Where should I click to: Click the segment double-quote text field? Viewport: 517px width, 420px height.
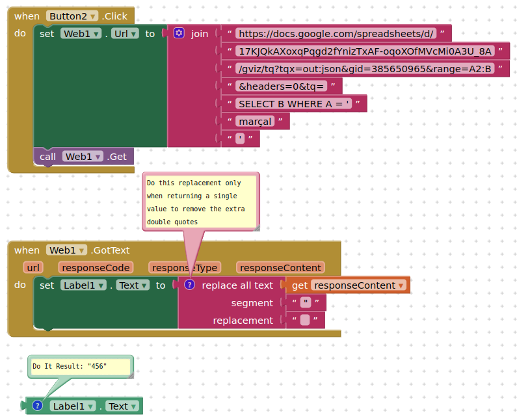(x=304, y=303)
